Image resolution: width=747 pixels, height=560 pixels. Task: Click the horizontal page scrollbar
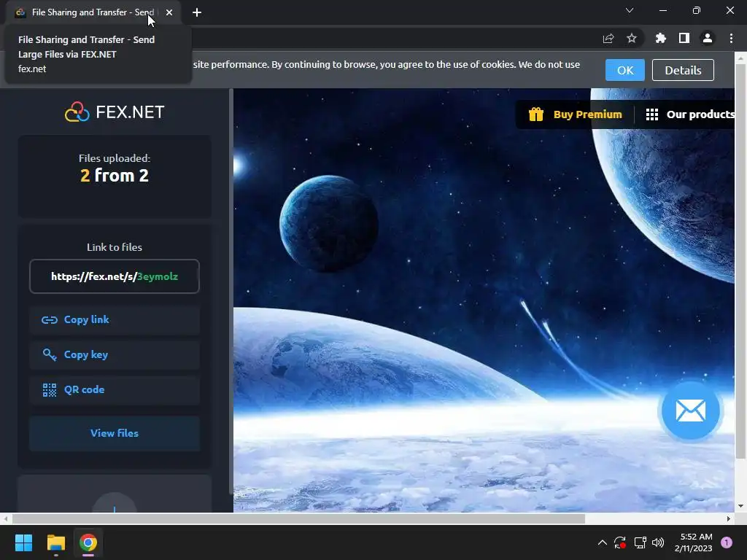click(x=298, y=518)
